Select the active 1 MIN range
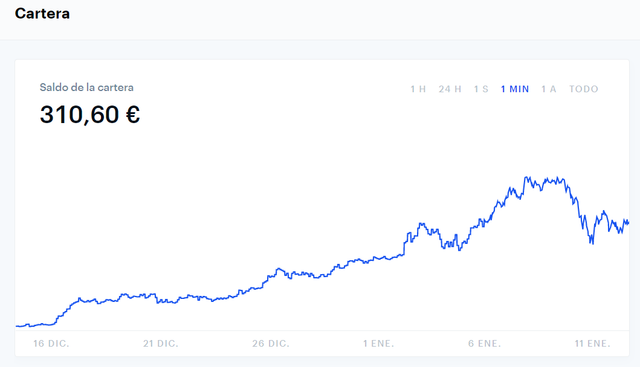 [515, 89]
